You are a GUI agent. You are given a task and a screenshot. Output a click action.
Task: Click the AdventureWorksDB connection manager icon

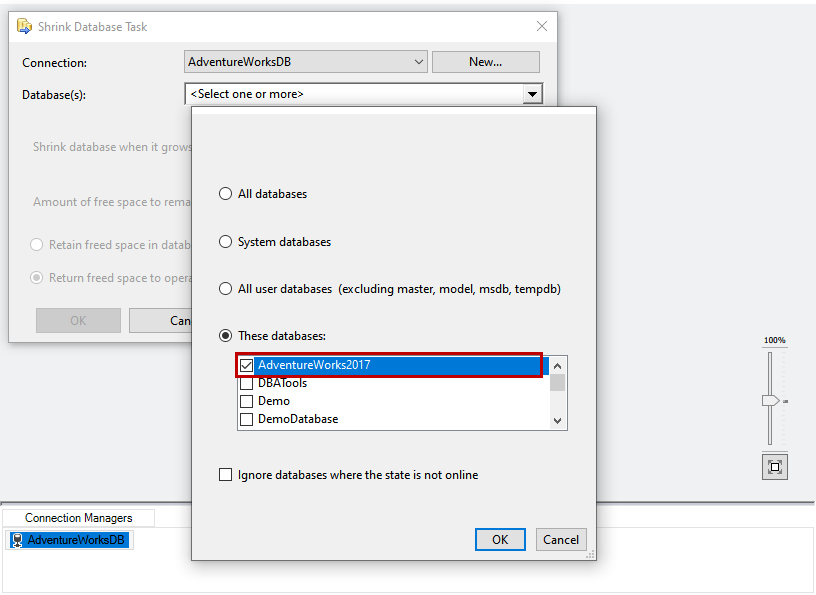[x=17, y=540]
